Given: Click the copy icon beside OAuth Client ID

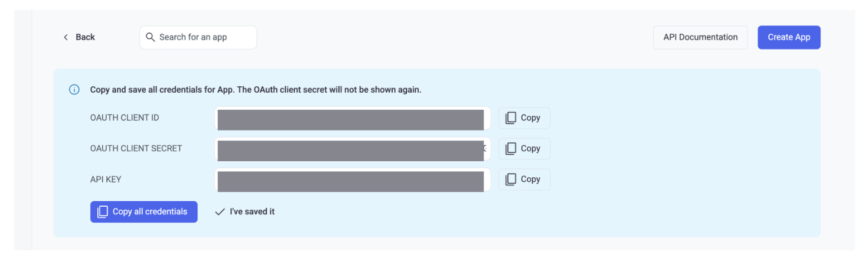Looking at the screenshot, I should pos(511,118).
